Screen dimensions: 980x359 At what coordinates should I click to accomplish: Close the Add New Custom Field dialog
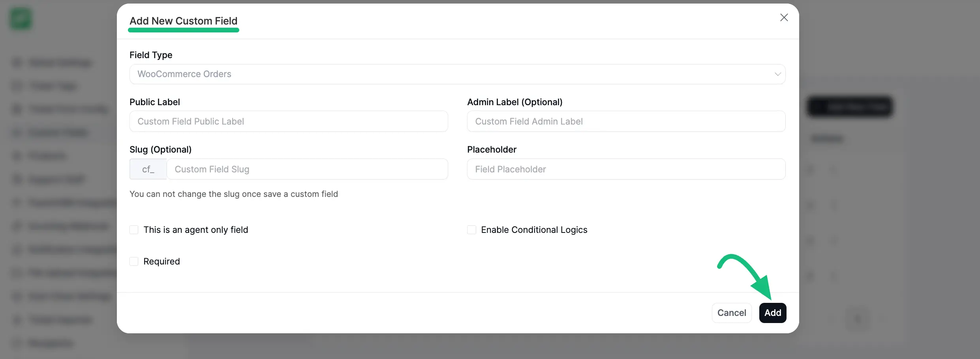pyautogui.click(x=784, y=17)
